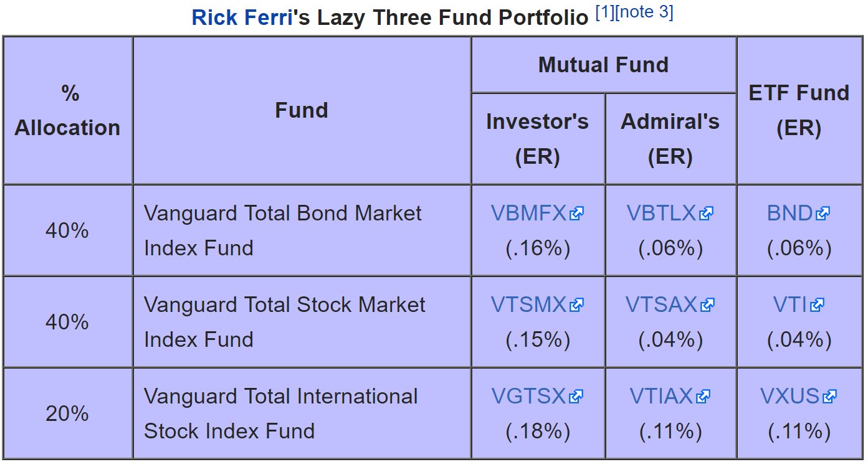Click external link icon next to VXUS
Image resolution: width=868 pixels, height=467 pixels.
829,397
